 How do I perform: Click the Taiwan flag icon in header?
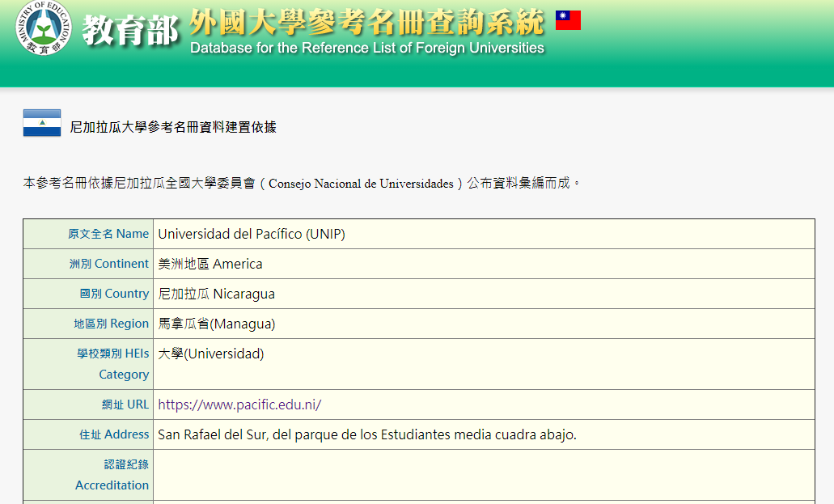point(568,20)
